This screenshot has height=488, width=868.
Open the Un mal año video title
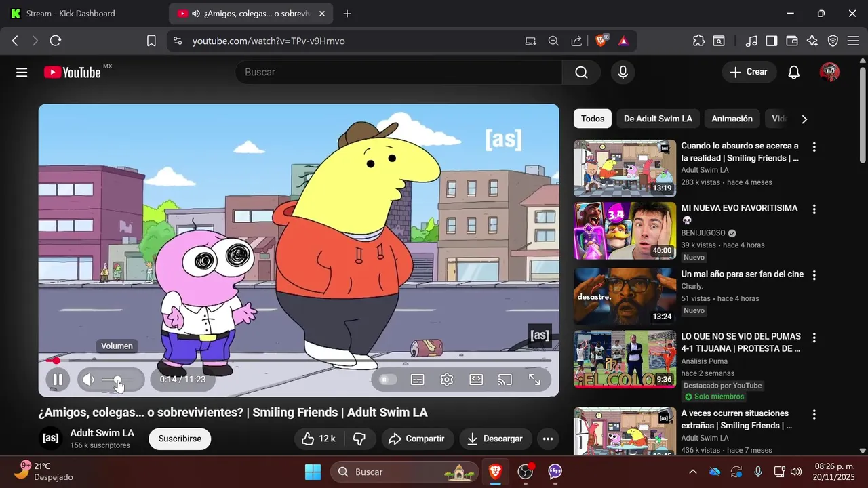point(742,274)
